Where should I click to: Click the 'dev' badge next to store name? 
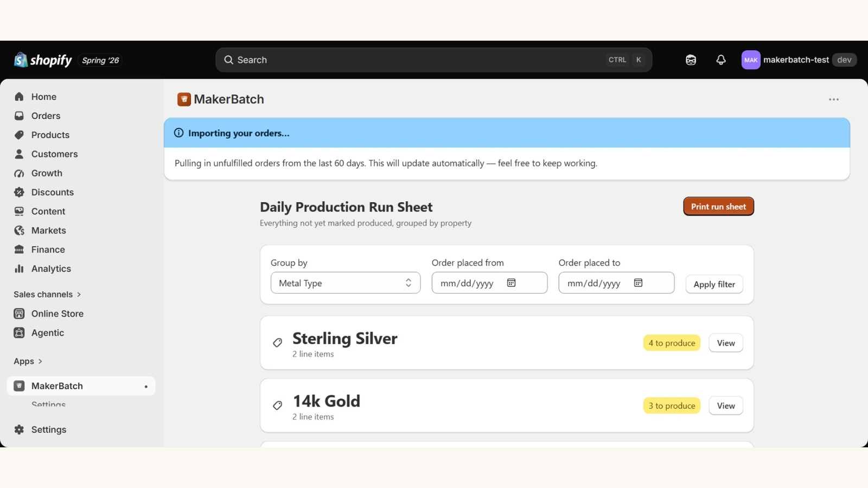(844, 60)
